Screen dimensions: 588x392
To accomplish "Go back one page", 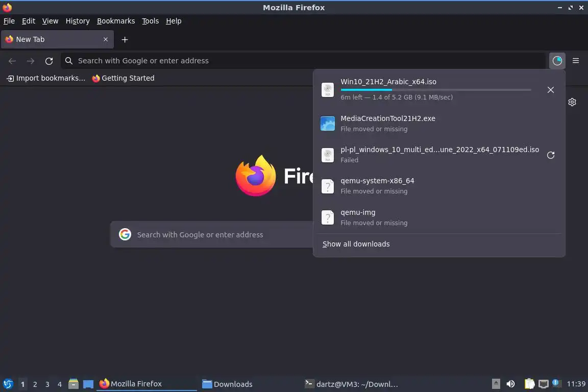I will coord(12,61).
